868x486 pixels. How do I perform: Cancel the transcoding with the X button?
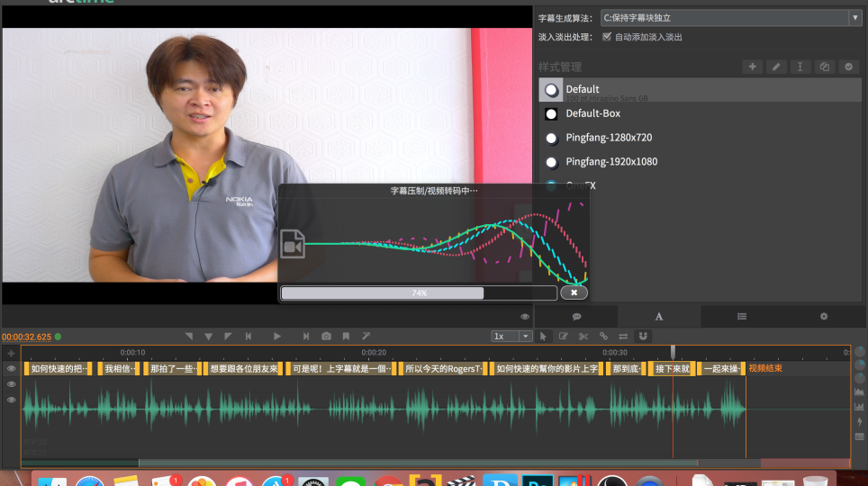[x=574, y=292]
